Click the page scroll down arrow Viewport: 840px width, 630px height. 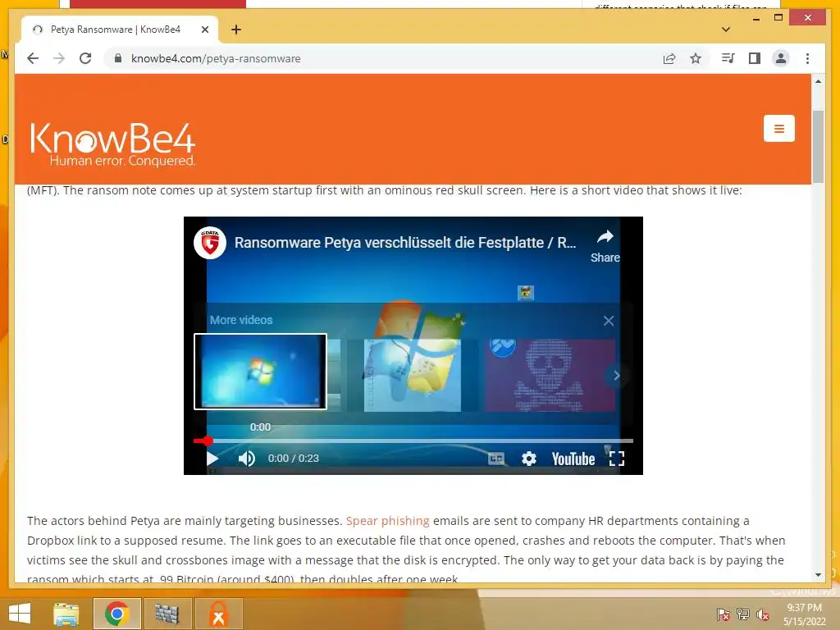click(818, 575)
